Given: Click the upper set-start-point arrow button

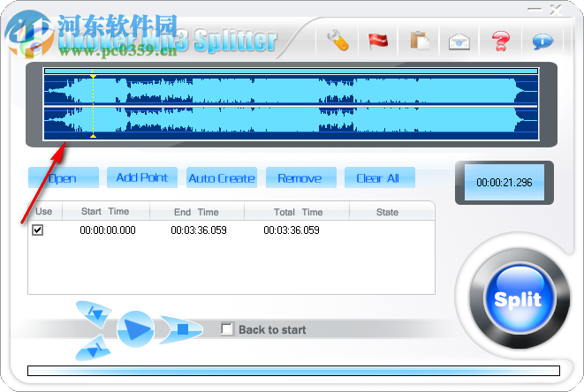Looking at the screenshot, I should pos(95,313).
